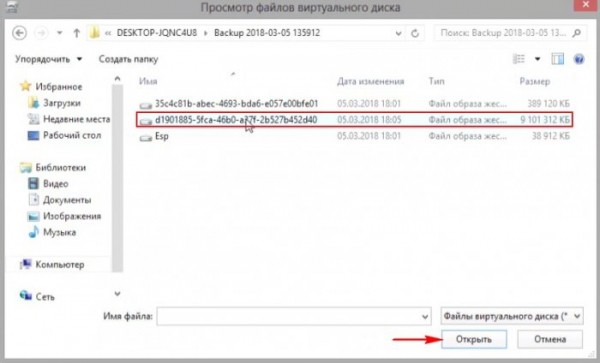Select Сеть in navigation pane
600x363 pixels.
[x=45, y=297]
